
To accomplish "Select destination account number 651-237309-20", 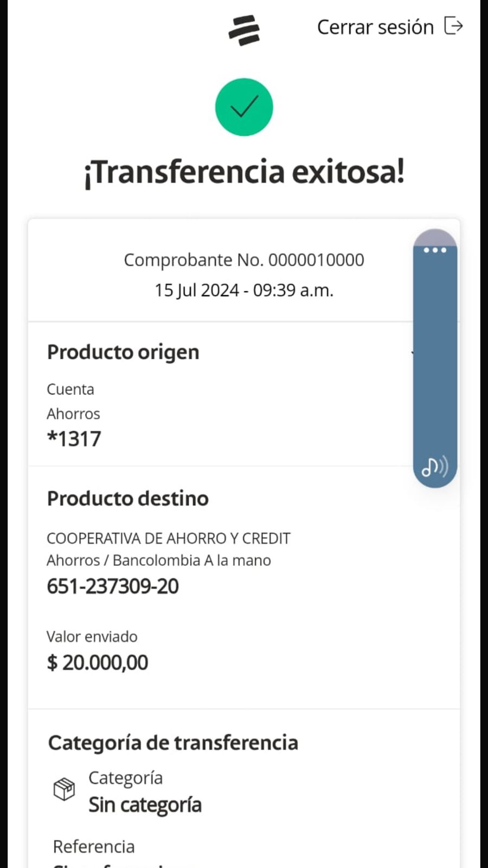I will [113, 586].
